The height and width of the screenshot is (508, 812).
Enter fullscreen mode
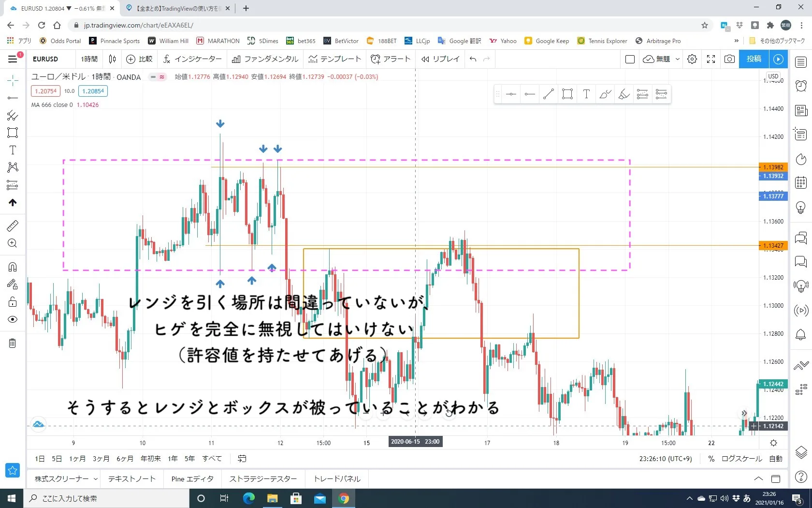point(711,59)
